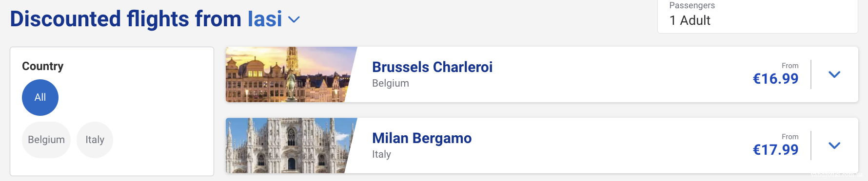Screen dimensions: 868x181
Task: Click the Iasi departure city link
Action: (x=265, y=19)
